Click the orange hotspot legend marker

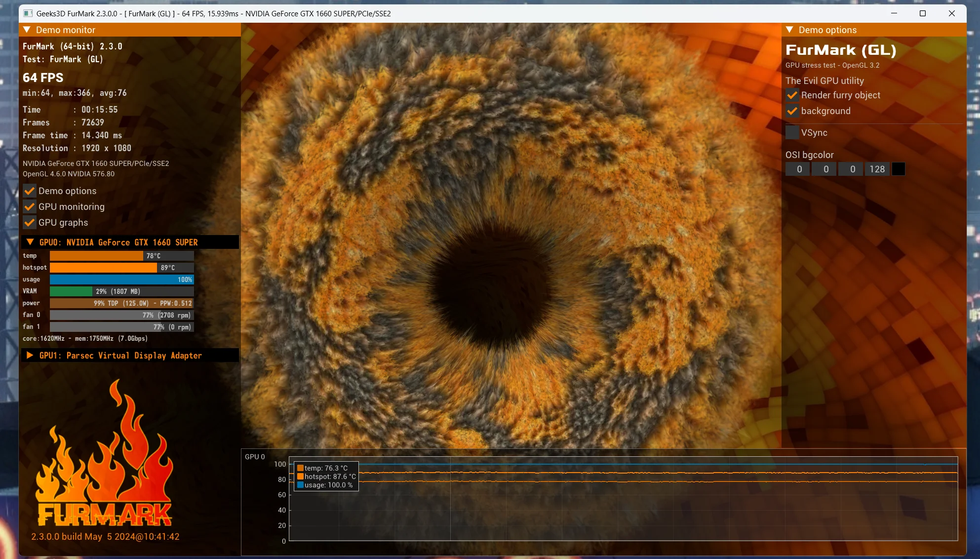(300, 477)
